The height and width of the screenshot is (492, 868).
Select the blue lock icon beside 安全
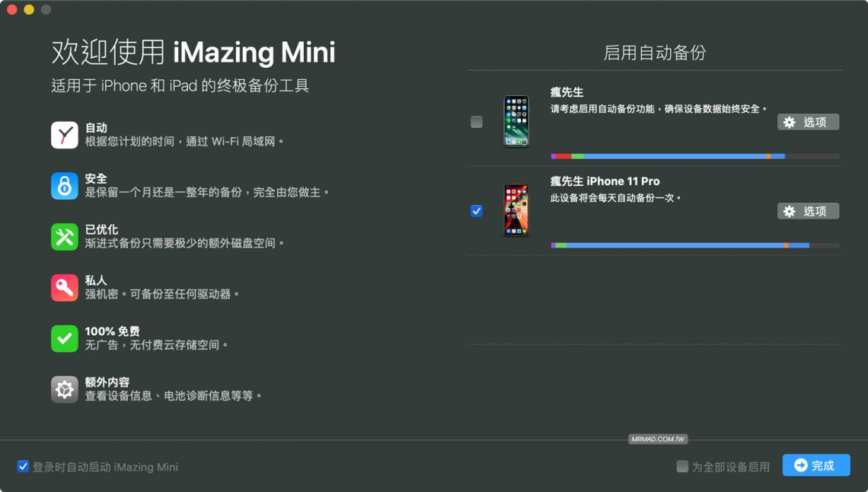coord(65,186)
